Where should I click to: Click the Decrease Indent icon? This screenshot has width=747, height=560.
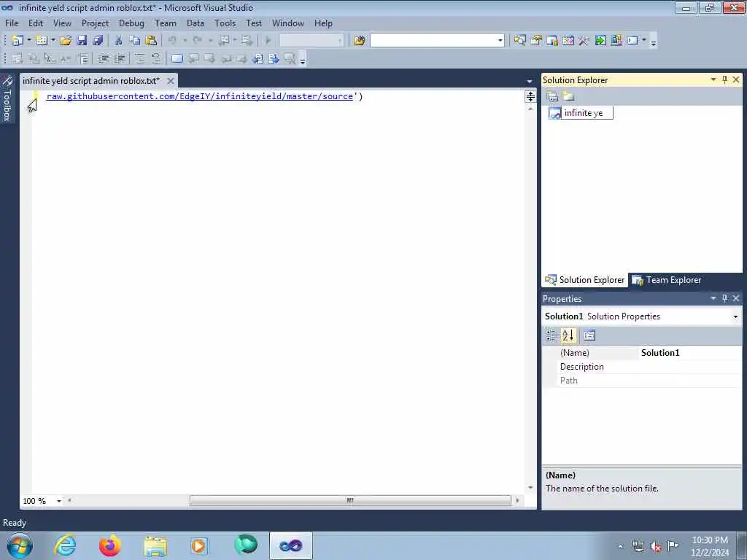(x=103, y=58)
